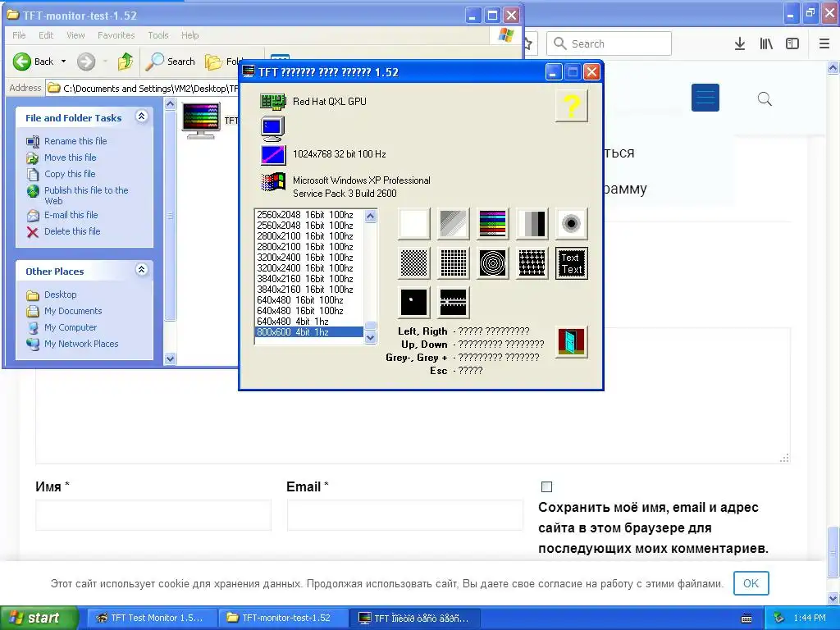Viewport: 840px width, 630px height.
Task: Go Back in the Explorer window
Action: [x=33, y=62]
